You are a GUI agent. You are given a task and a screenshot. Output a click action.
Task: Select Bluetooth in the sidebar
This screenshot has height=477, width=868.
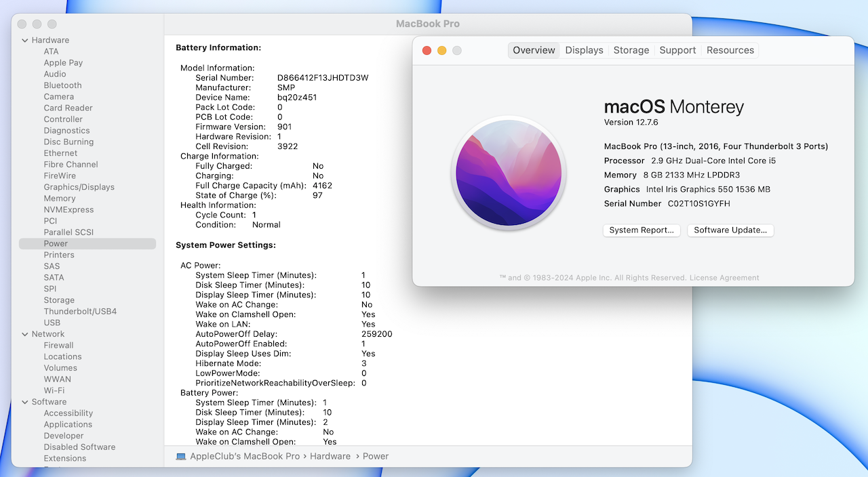point(62,85)
